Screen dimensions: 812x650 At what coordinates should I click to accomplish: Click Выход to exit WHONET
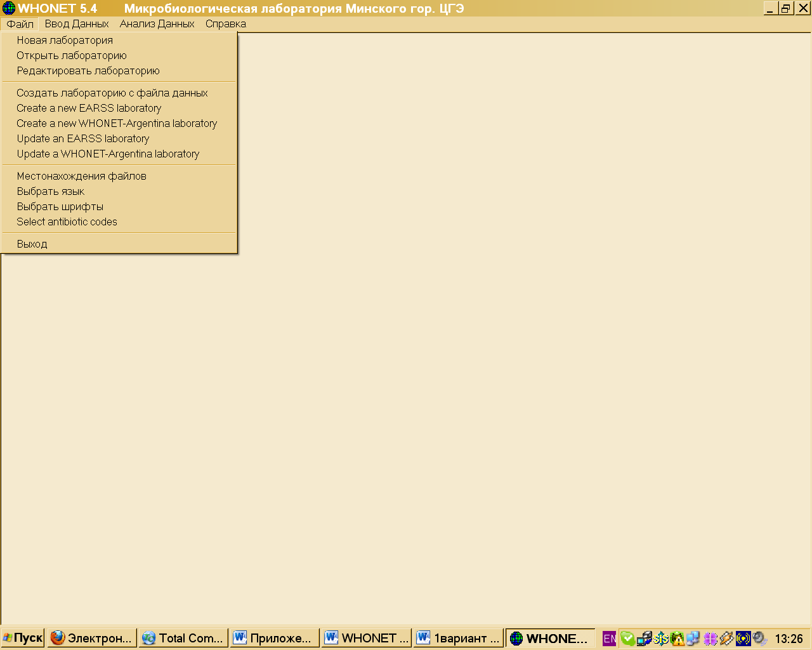click(x=119, y=244)
